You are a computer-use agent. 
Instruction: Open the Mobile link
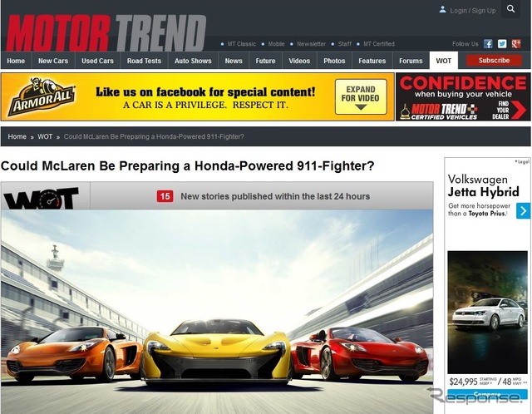276,44
